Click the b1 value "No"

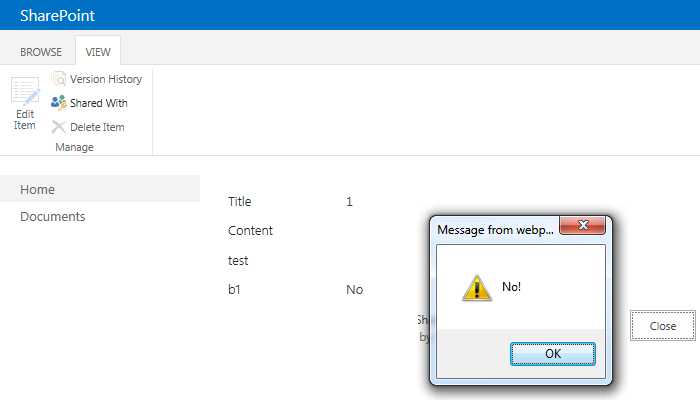[x=354, y=290]
